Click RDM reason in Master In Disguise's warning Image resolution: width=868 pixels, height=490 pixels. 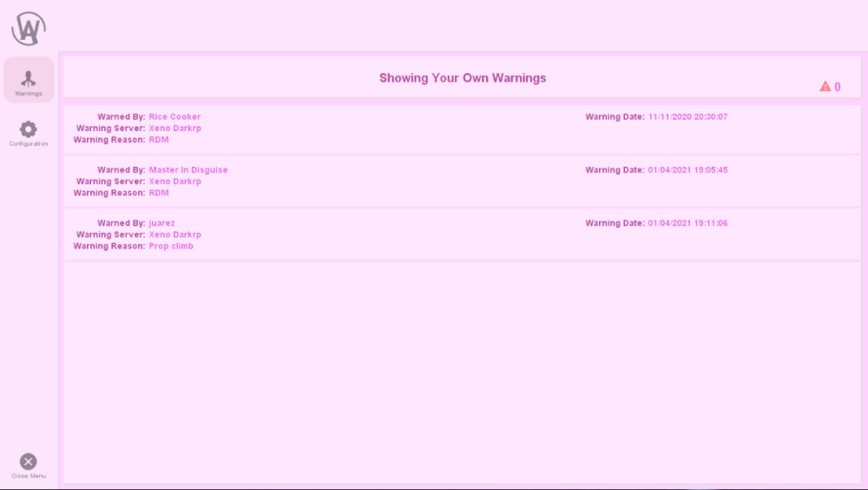tap(159, 193)
